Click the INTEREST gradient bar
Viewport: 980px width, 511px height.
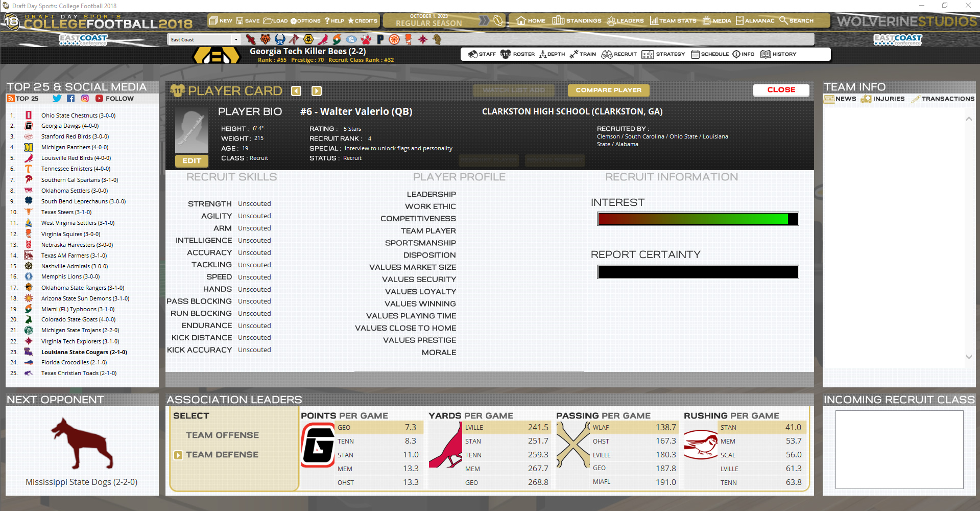(x=697, y=219)
